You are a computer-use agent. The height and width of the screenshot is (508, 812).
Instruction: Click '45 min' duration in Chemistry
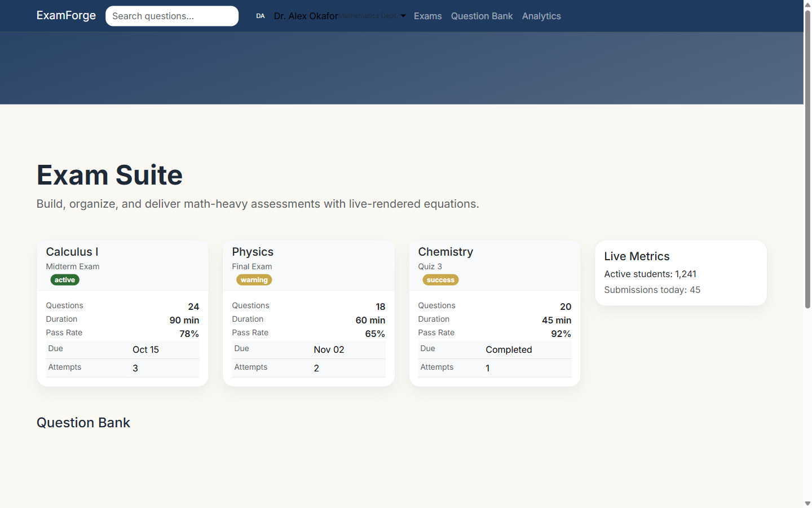[557, 320]
